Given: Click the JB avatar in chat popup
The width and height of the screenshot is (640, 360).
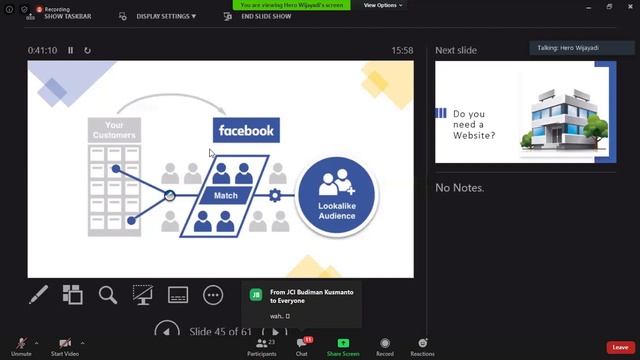Looking at the screenshot, I should click(x=256, y=295).
